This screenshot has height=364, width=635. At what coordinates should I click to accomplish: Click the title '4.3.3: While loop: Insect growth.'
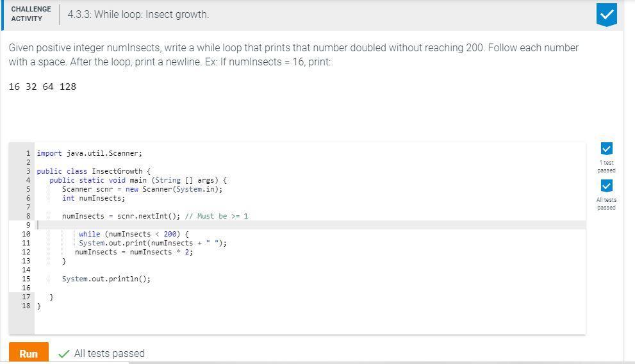[x=138, y=15]
